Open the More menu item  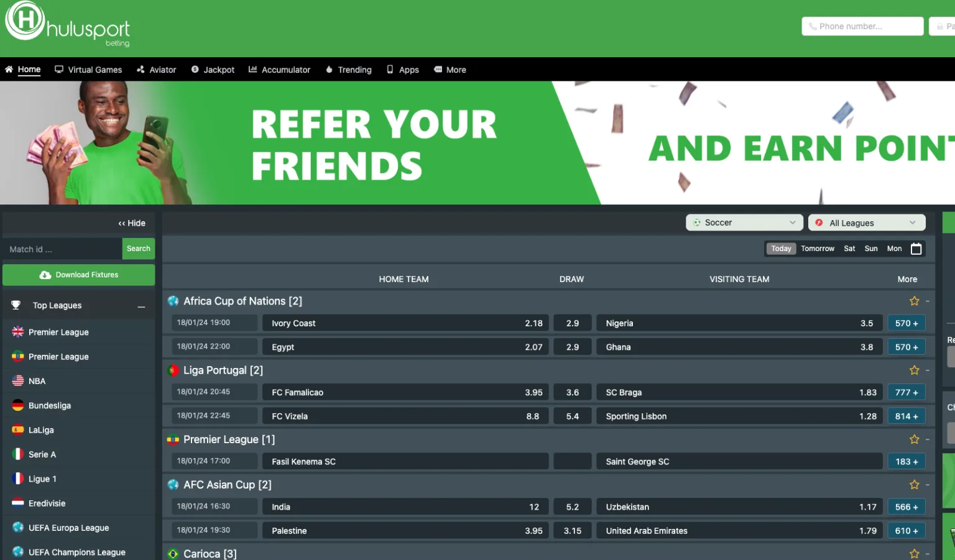[x=450, y=70]
